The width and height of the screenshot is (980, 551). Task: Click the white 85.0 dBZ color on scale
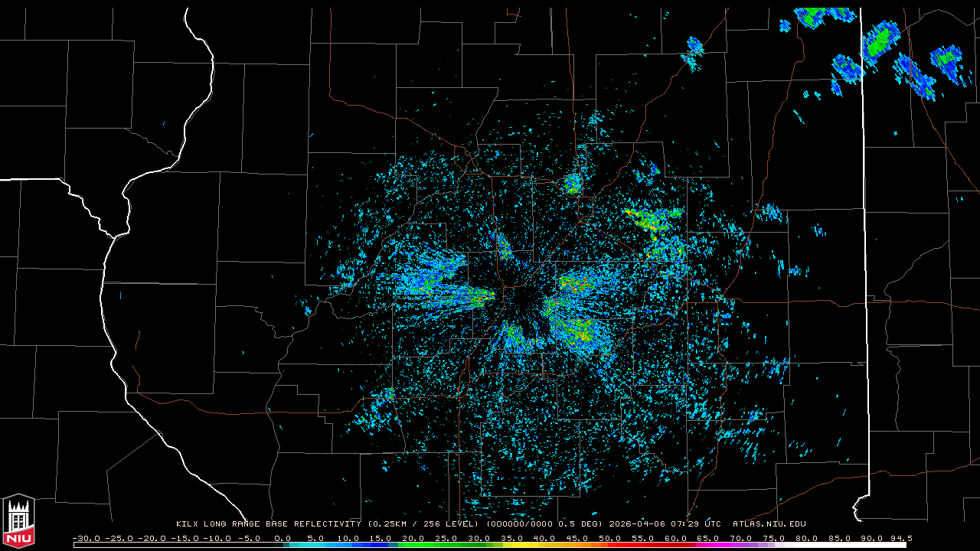pos(840,545)
